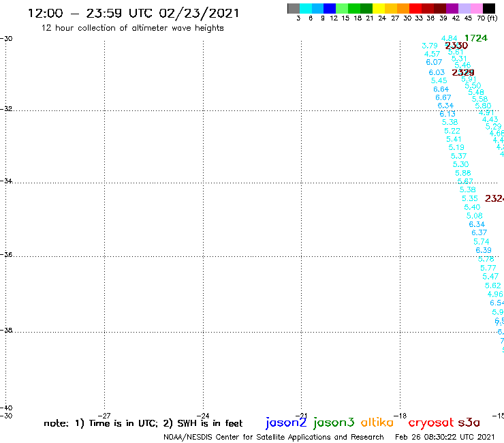Click the wave height value 5.30
The image size is (504, 443).
(460, 164)
